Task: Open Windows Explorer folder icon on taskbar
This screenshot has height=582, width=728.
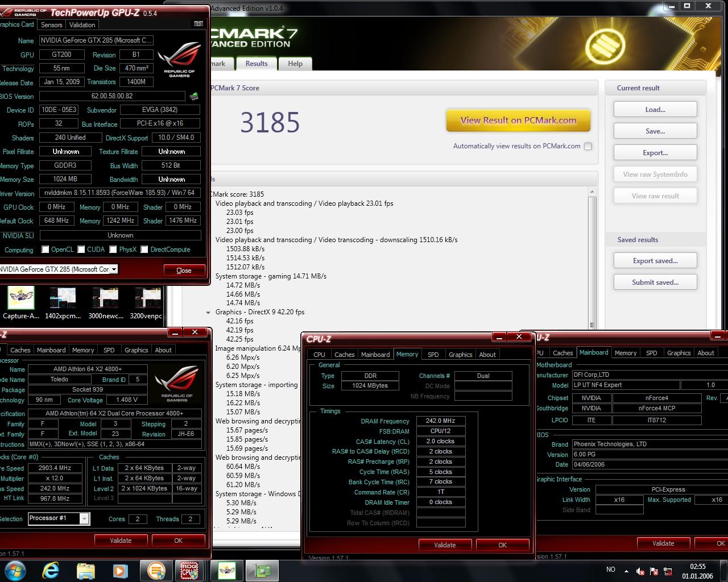Action: pyautogui.click(x=85, y=570)
